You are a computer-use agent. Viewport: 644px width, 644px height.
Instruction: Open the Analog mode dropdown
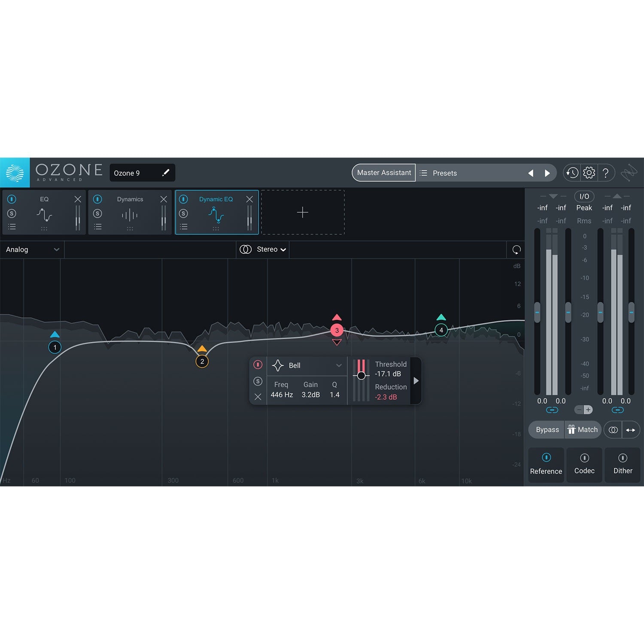[32, 249]
